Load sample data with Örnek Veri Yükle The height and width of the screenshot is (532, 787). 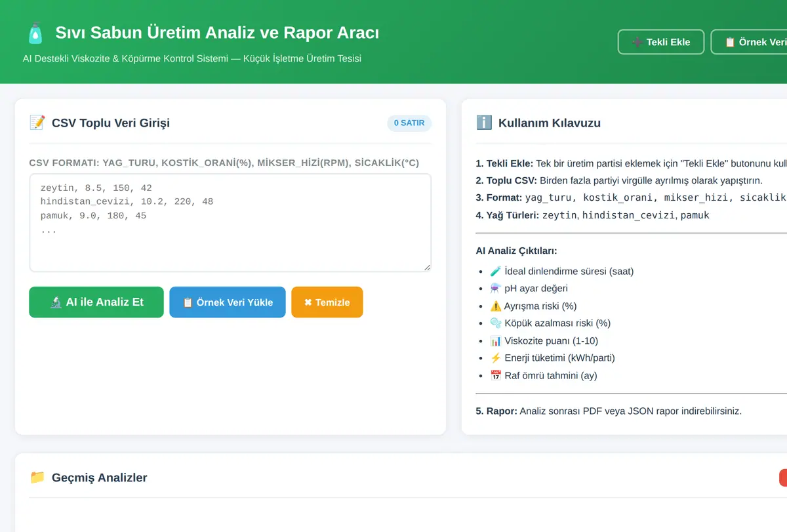[228, 302]
